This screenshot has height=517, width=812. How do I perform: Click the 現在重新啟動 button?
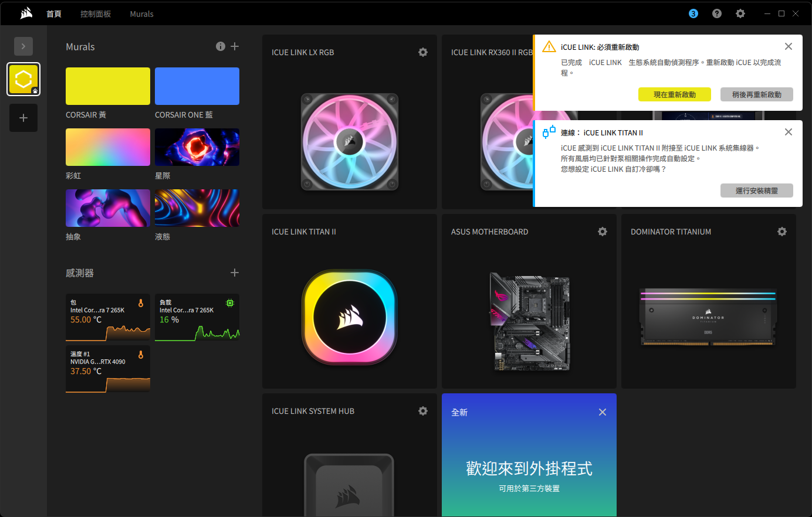coord(675,94)
